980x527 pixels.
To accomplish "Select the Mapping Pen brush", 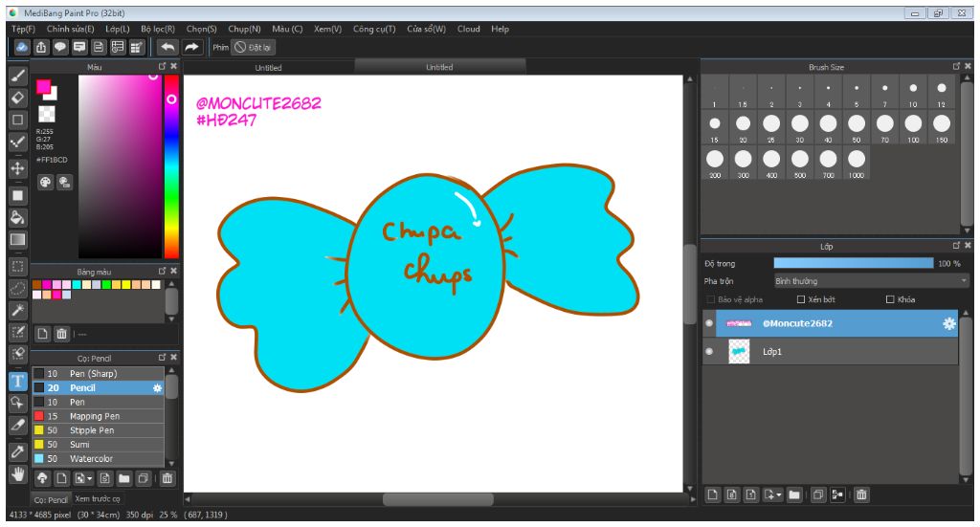I will pyautogui.click(x=99, y=416).
